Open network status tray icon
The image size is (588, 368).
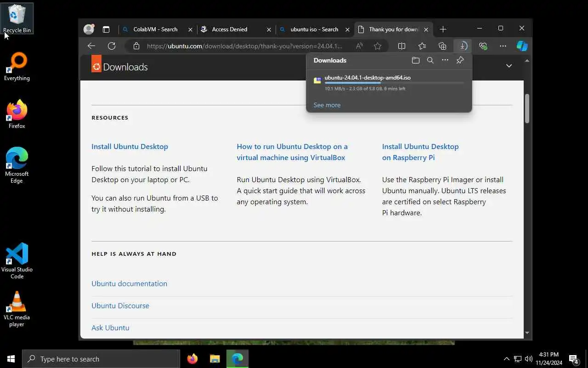click(x=518, y=359)
